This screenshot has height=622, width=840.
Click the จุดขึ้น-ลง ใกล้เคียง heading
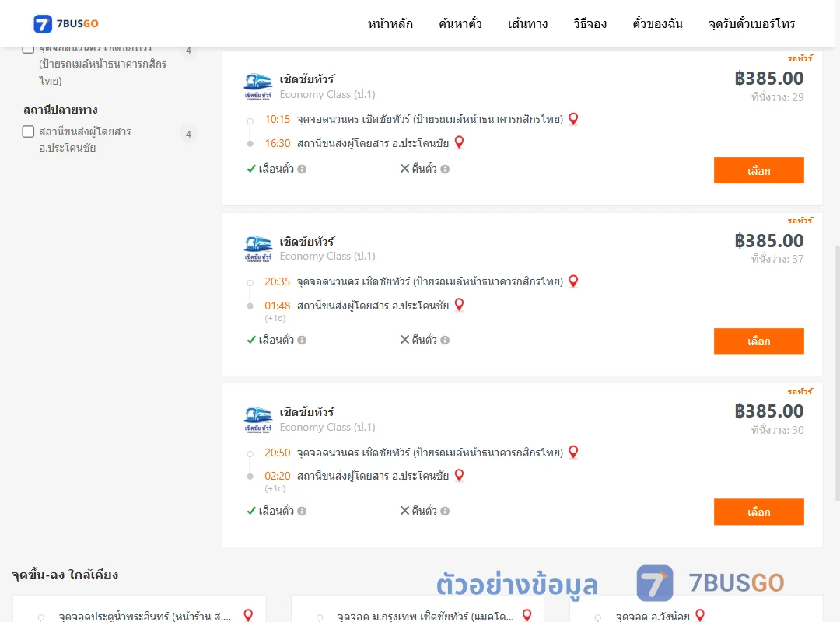(65, 575)
